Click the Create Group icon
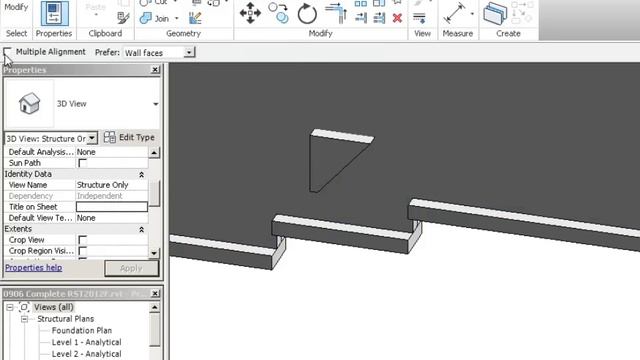The height and width of the screenshot is (360, 640). [522, 13]
